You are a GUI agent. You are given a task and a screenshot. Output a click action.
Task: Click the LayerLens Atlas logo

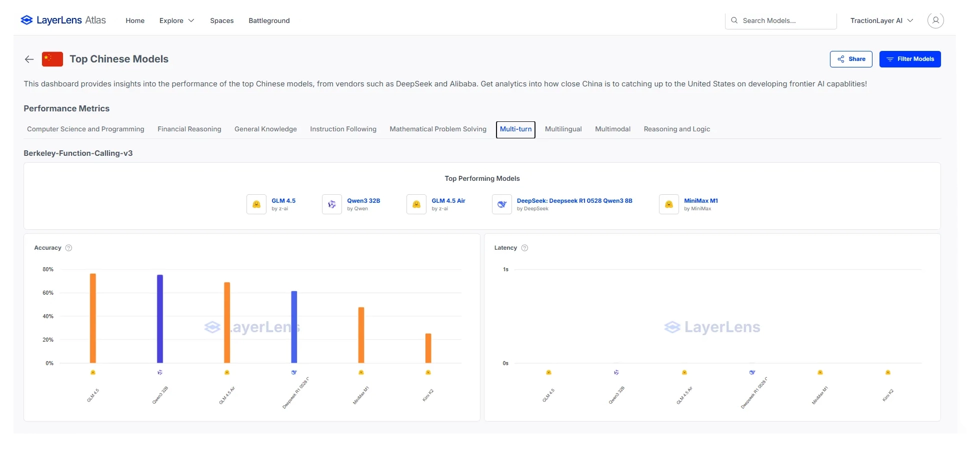(x=63, y=20)
